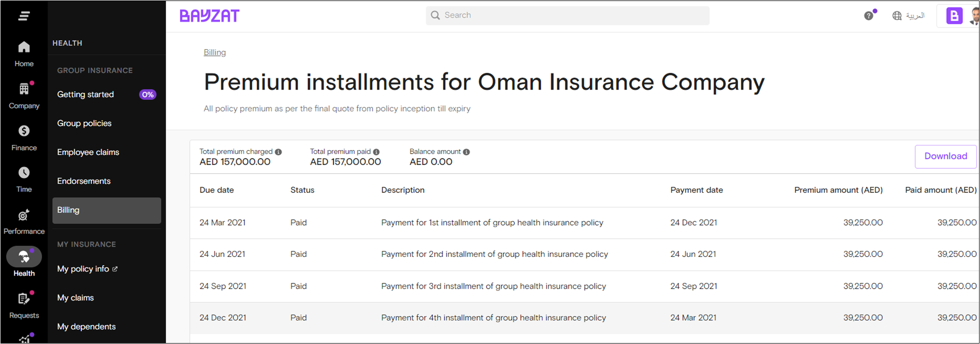980x344 pixels.
Task: Select the 24 Mar 2021 due date cell
Action: 223,223
